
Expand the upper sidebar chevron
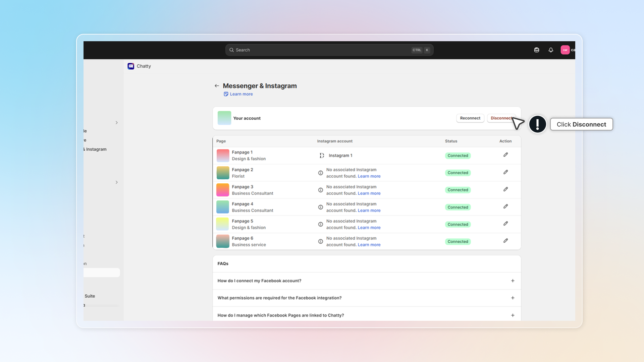tap(117, 123)
